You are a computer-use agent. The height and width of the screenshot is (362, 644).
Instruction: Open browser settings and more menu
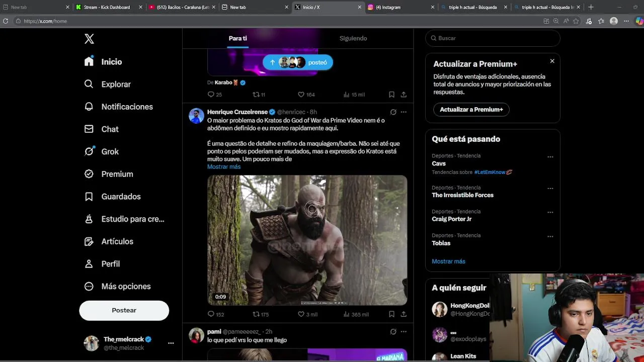click(626, 21)
